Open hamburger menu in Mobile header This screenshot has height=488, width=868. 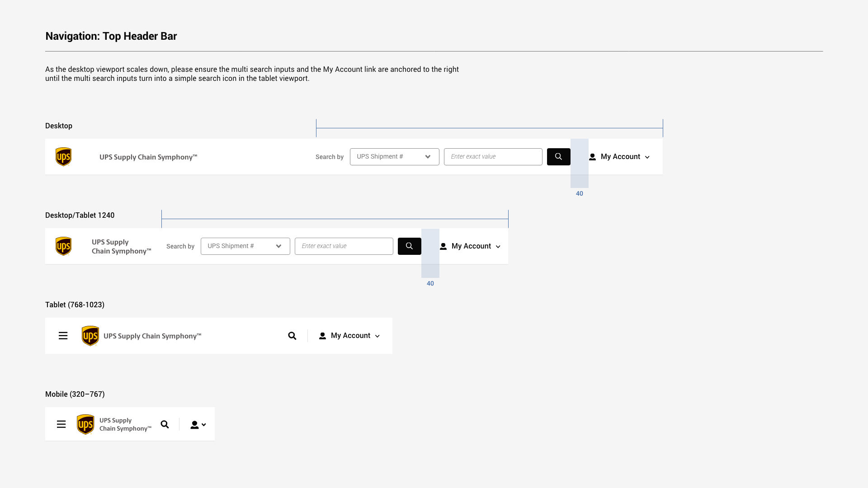coord(61,424)
